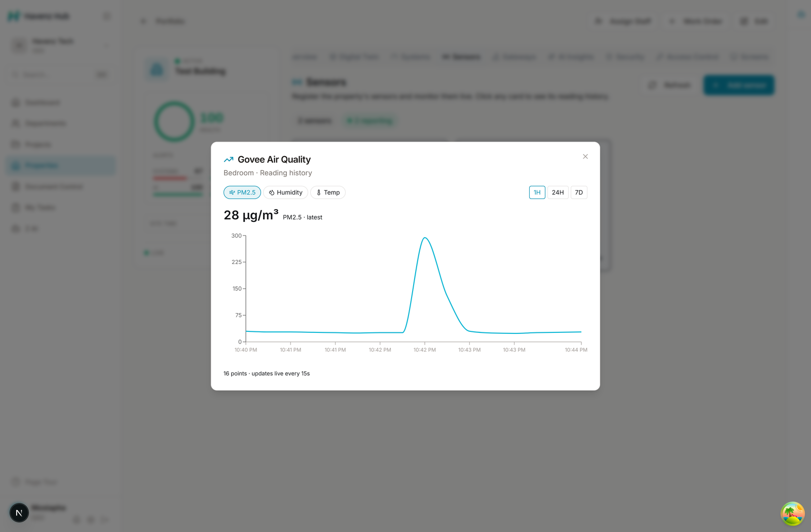Click the peak of the PM2.5 curve

[x=425, y=238]
